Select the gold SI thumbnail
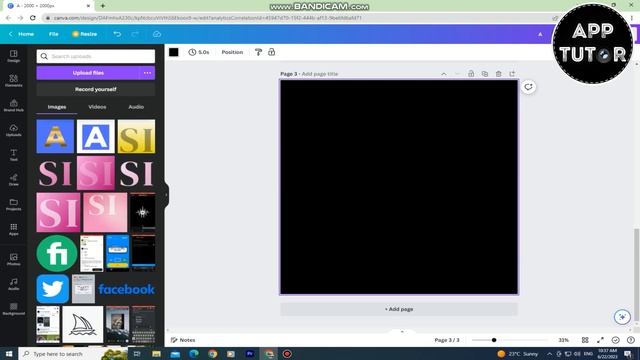This screenshot has height=360, width=640. point(136,136)
